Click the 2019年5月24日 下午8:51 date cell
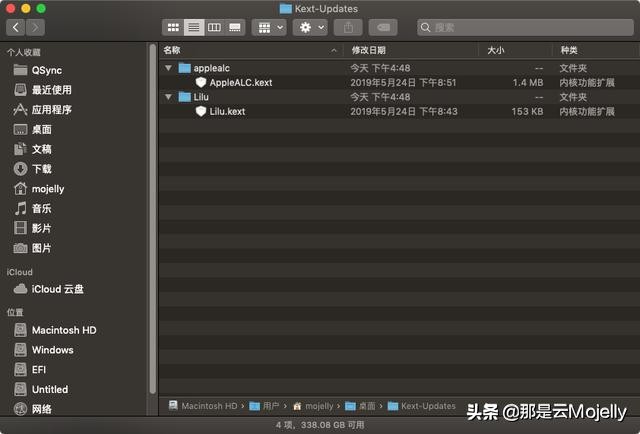Image resolution: width=640 pixels, height=434 pixels. coord(403,82)
